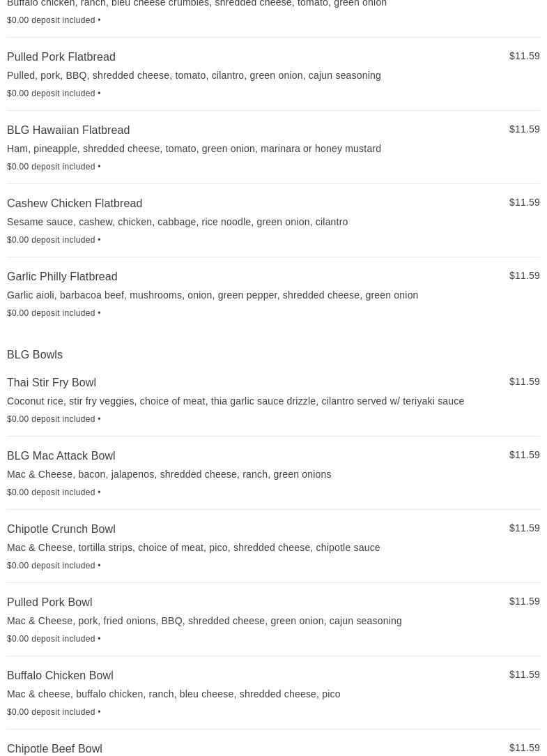This screenshot has height=756, width=547.
Task: Click the Cashew Chicken Flatbread ingredients description
Action: pyautogui.click(x=178, y=222)
